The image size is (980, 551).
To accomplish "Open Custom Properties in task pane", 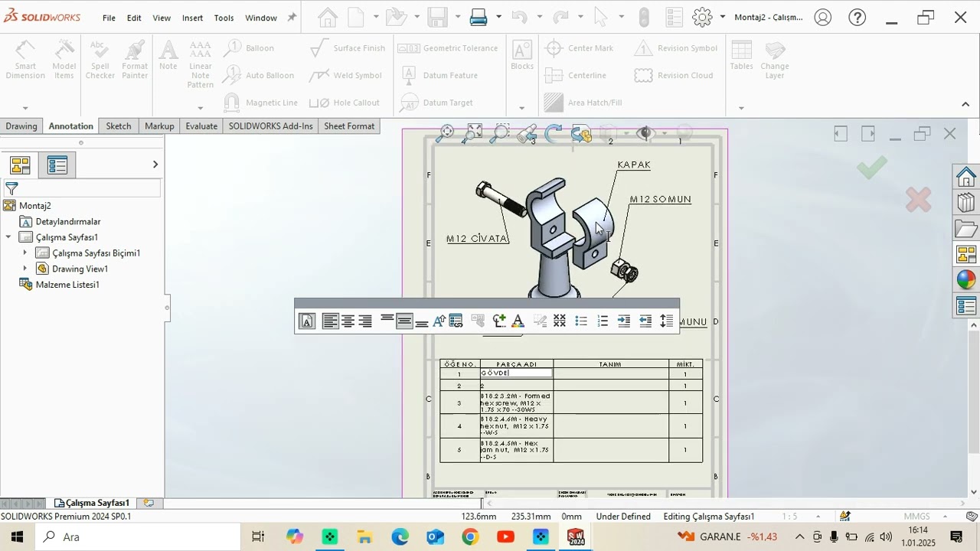I will tap(965, 306).
